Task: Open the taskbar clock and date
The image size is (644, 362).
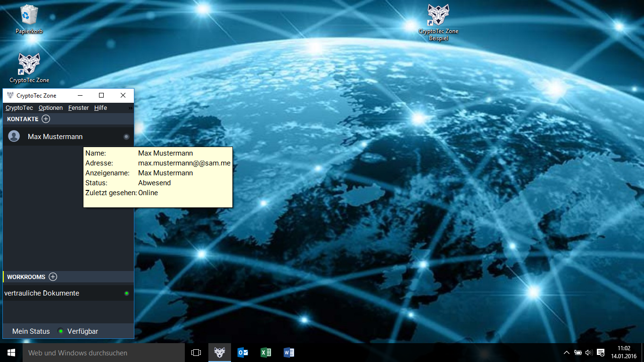Action: click(623, 352)
